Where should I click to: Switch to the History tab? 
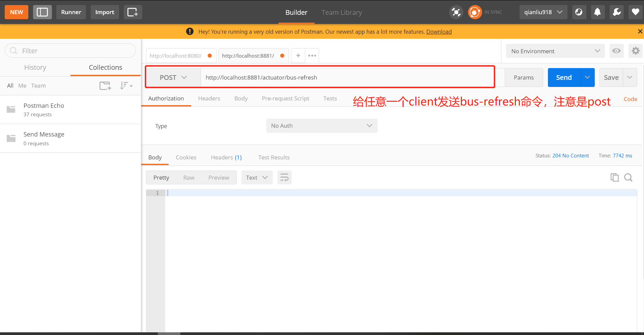(x=35, y=67)
